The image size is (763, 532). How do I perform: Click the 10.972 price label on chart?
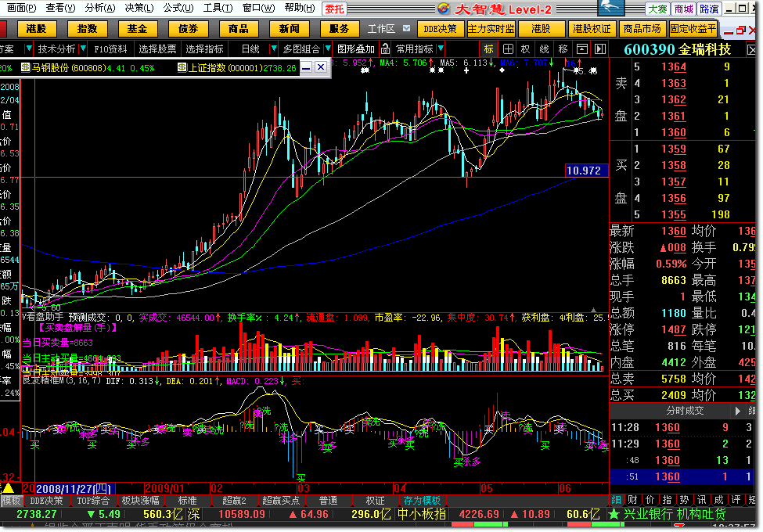coord(586,171)
